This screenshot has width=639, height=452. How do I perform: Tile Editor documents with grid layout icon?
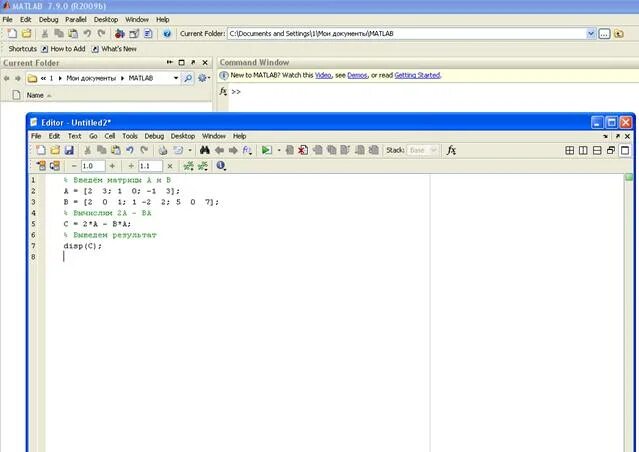[570, 150]
